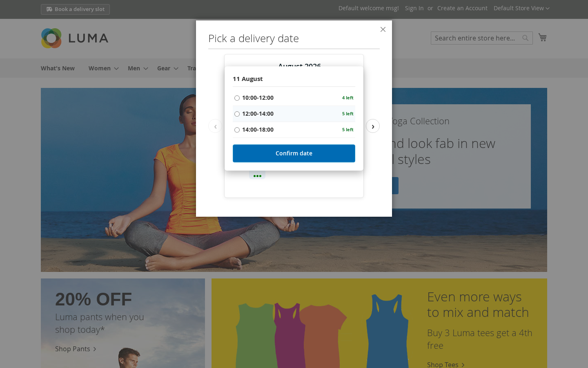Go to the next month in calendar
The height and width of the screenshot is (368, 588).
373,126
